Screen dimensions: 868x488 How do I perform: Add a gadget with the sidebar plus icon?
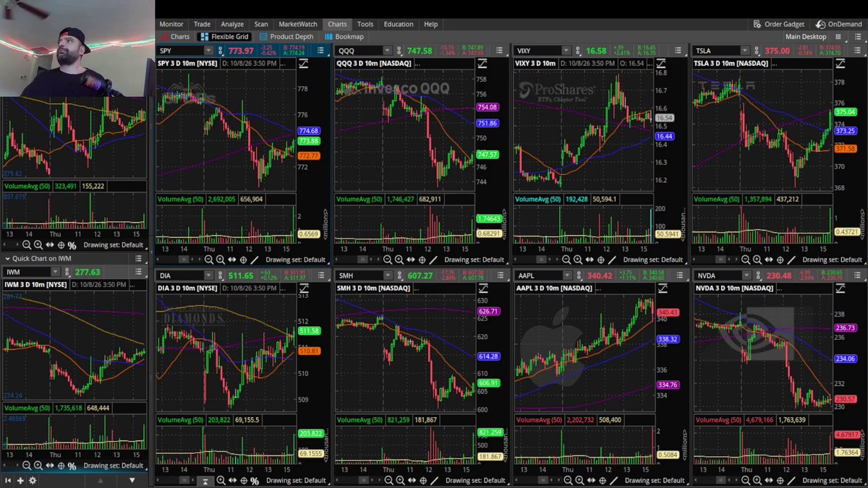21,480
